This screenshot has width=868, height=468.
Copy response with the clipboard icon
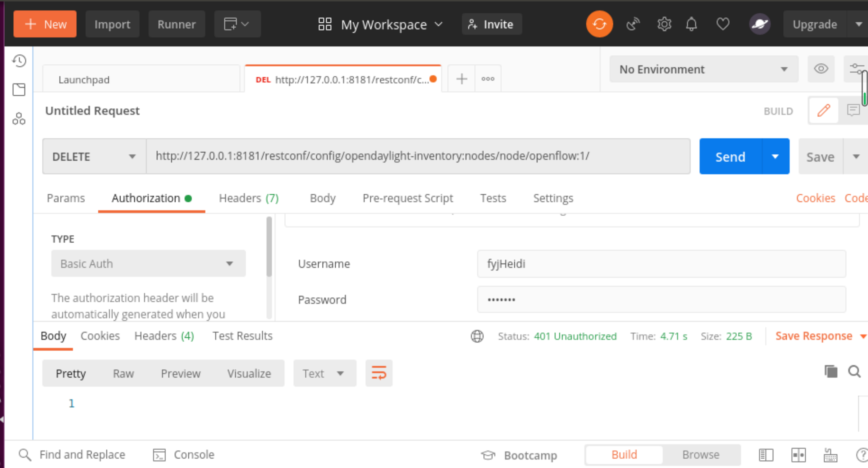(x=831, y=372)
